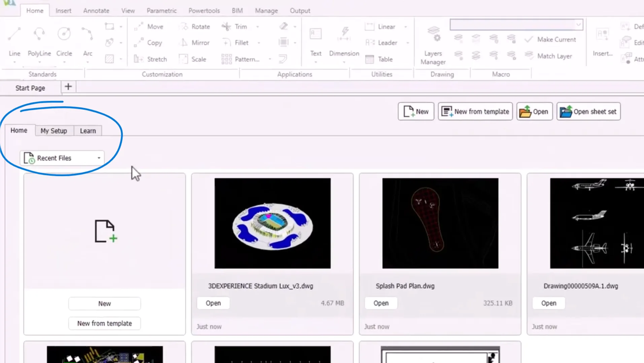Add a new tab with plus button

click(x=68, y=87)
